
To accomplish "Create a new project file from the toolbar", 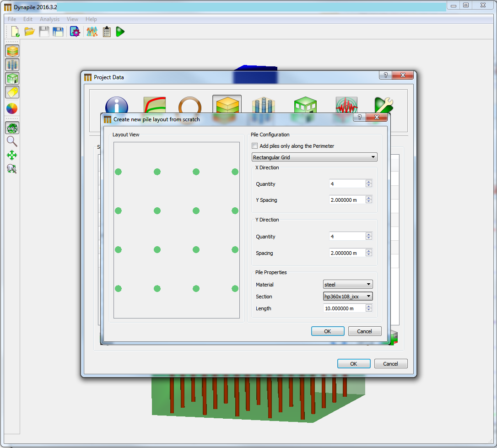I will point(15,32).
